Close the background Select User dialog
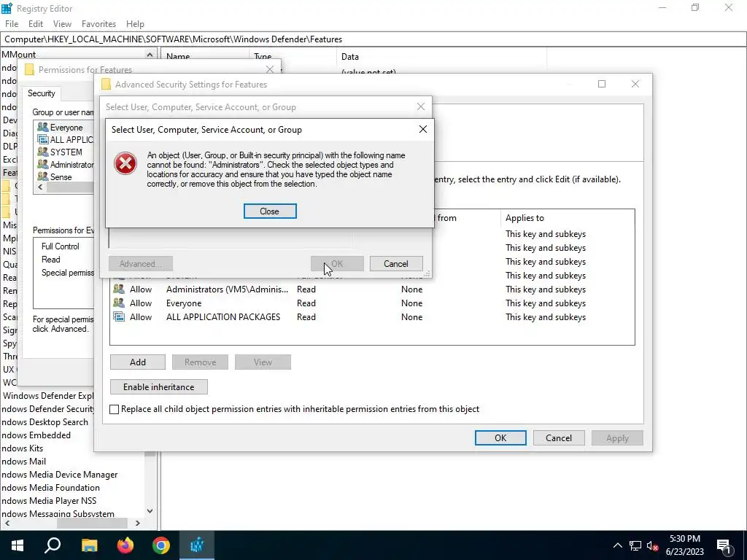 [421, 106]
